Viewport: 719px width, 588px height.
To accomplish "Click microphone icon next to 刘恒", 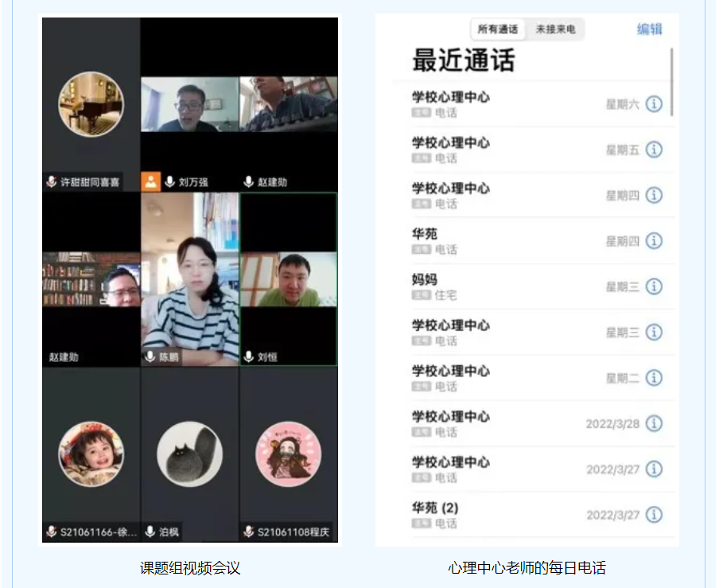I will [248, 356].
